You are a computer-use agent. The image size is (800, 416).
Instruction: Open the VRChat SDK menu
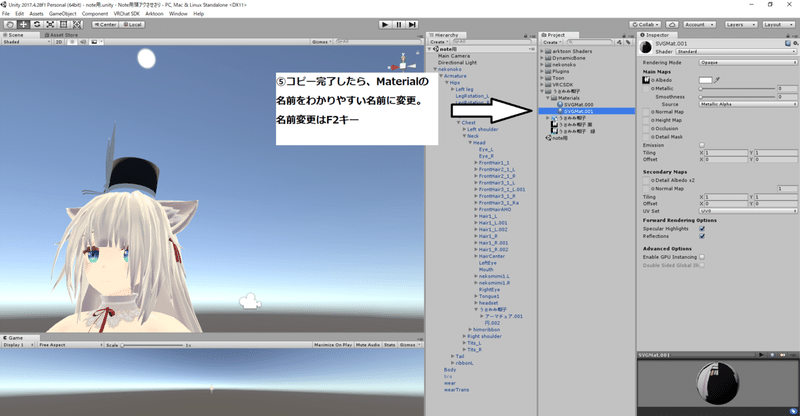pos(126,14)
